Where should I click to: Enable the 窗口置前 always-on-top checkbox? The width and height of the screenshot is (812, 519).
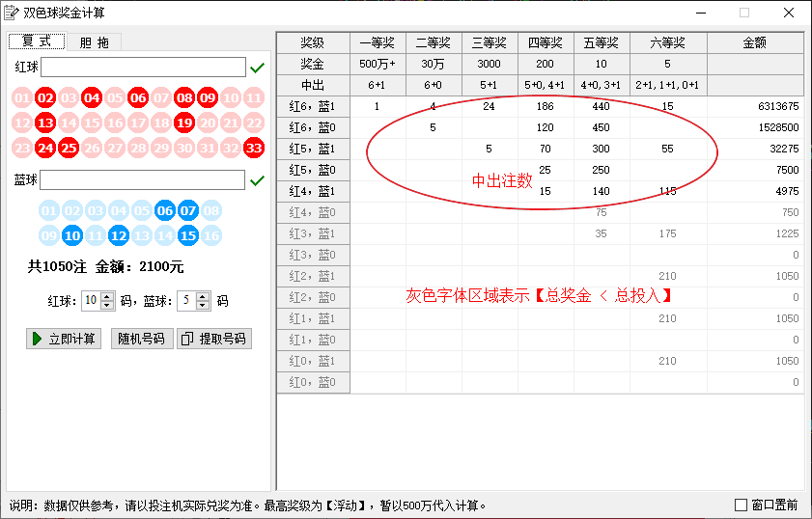(x=742, y=505)
